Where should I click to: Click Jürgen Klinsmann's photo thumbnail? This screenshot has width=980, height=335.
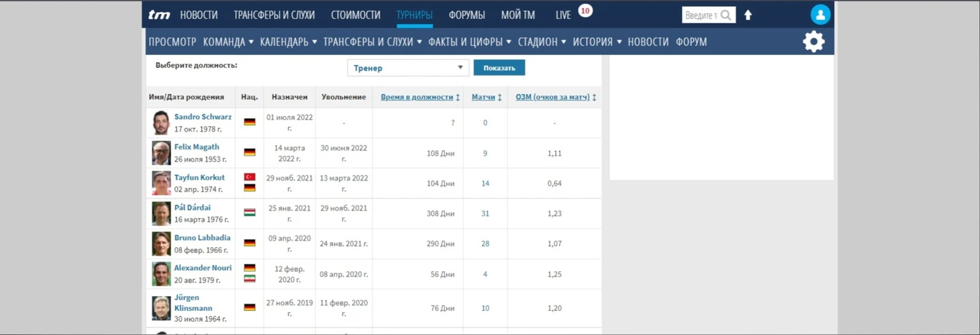pyautogui.click(x=161, y=308)
